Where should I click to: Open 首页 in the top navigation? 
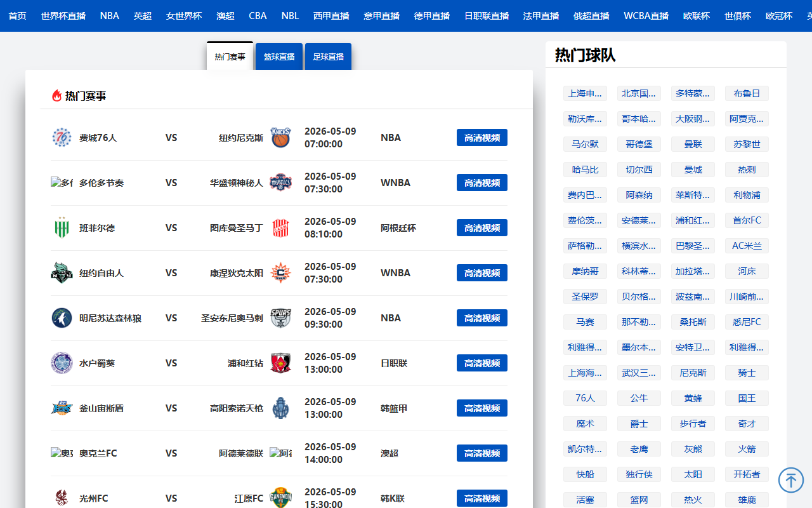(17, 16)
